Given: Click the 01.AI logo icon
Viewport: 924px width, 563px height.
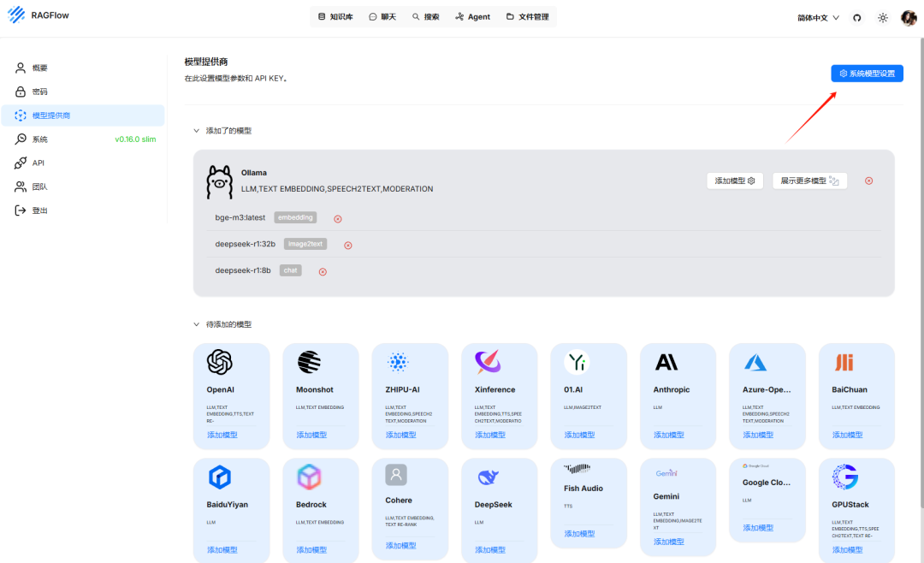Looking at the screenshot, I should [577, 362].
